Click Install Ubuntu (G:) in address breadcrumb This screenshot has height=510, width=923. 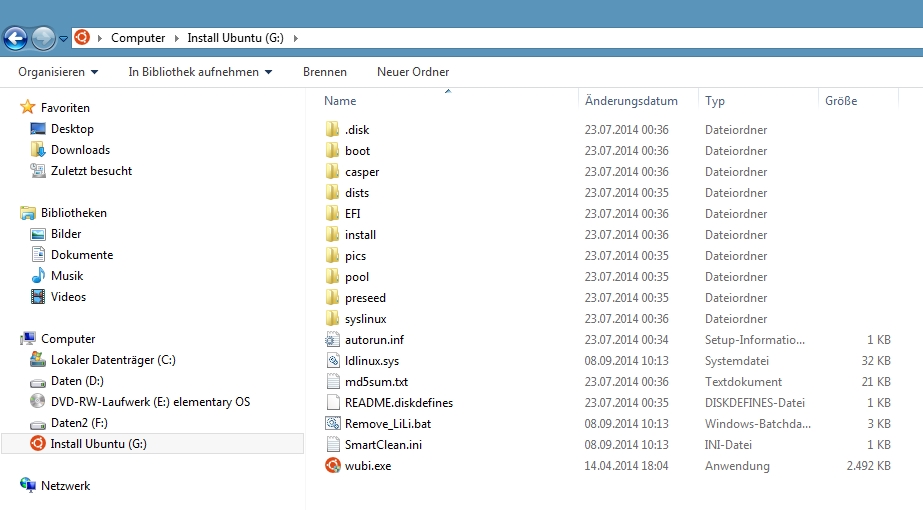click(235, 38)
